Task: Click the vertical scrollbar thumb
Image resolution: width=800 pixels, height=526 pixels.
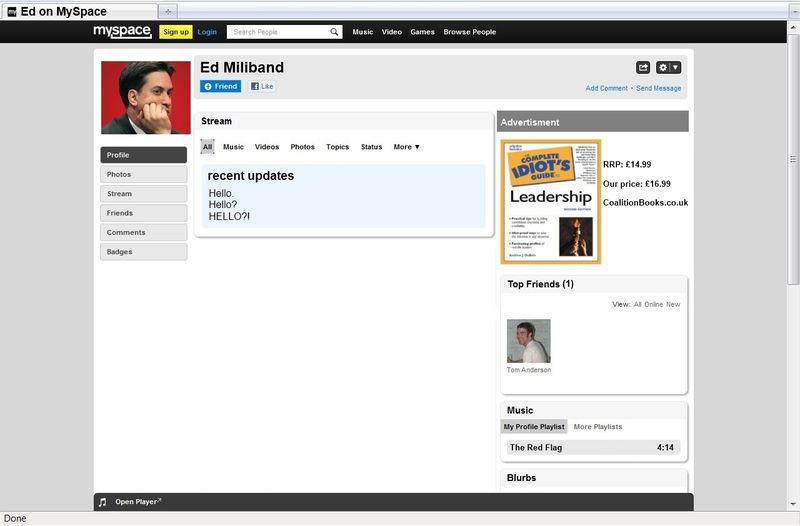Action: (793, 159)
